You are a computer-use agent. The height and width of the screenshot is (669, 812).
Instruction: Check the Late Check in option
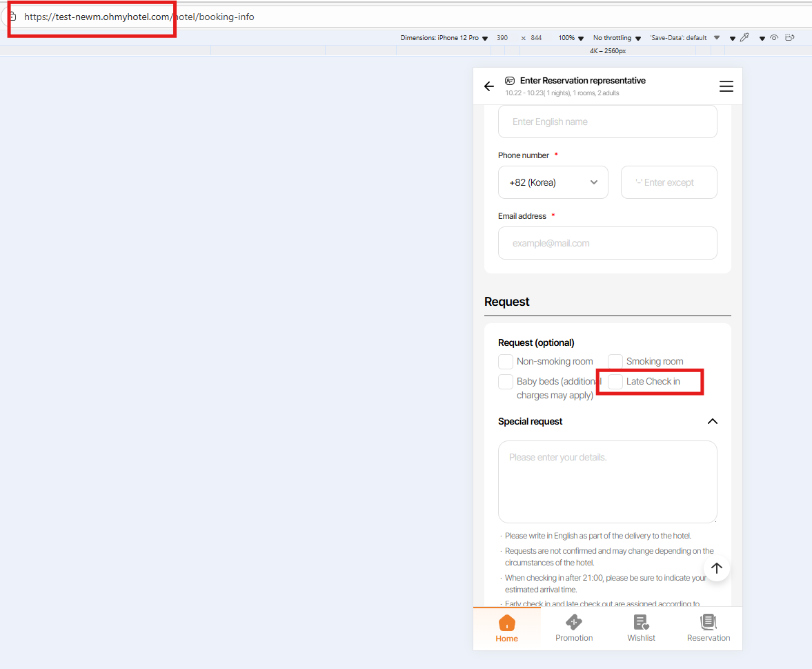(615, 381)
